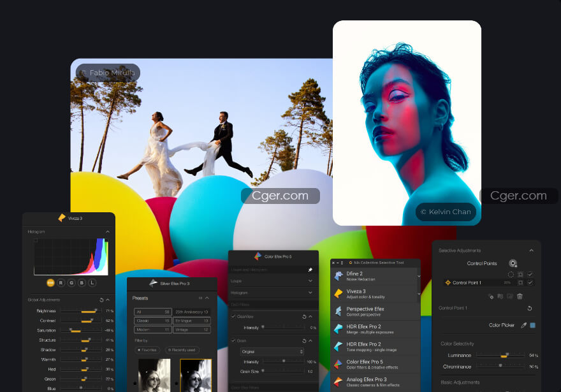Click the eyedropper Color Picker icon
The width and height of the screenshot is (561, 392).
[x=523, y=325]
